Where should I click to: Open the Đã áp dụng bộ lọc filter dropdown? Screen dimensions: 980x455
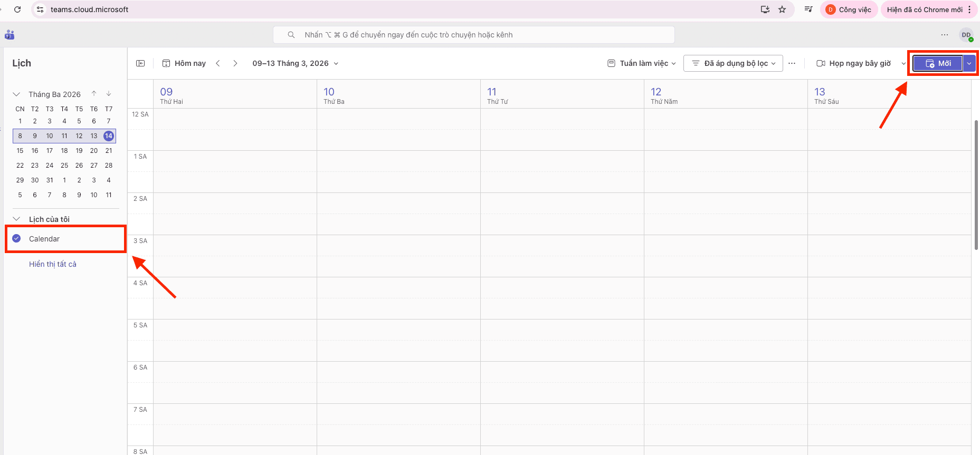[x=733, y=63]
